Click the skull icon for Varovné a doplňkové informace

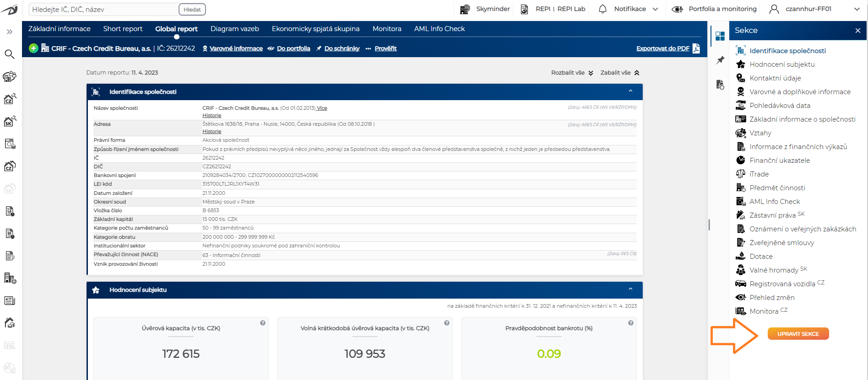740,92
